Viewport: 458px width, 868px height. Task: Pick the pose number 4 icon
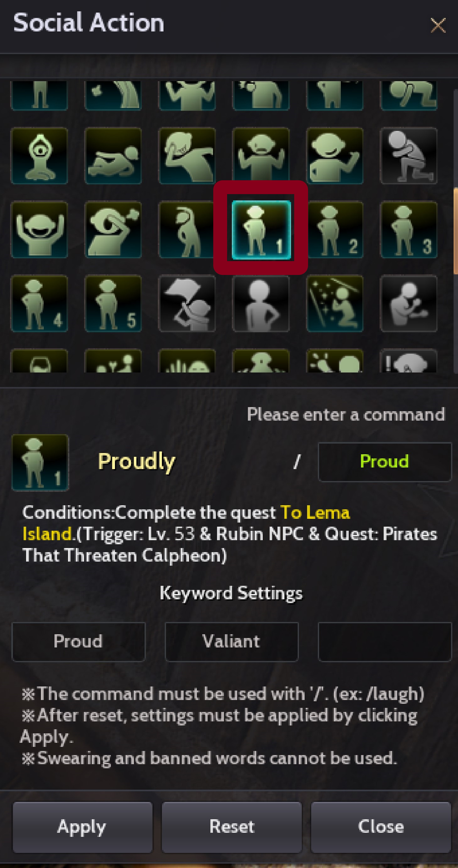pyautogui.click(x=39, y=303)
